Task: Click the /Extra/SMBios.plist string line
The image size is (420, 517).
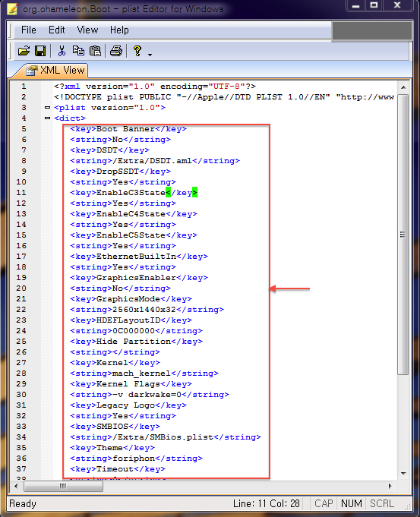Action: [x=166, y=437]
